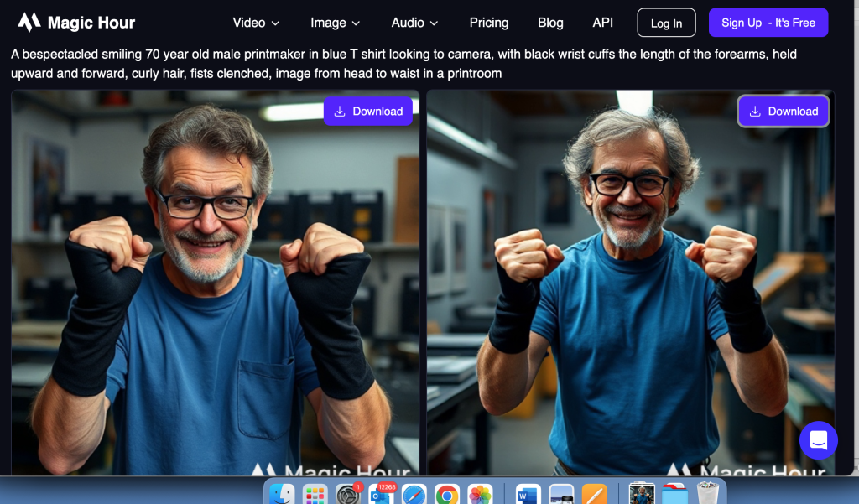Open the Trash in the dock
859x504 pixels.
point(708,494)
